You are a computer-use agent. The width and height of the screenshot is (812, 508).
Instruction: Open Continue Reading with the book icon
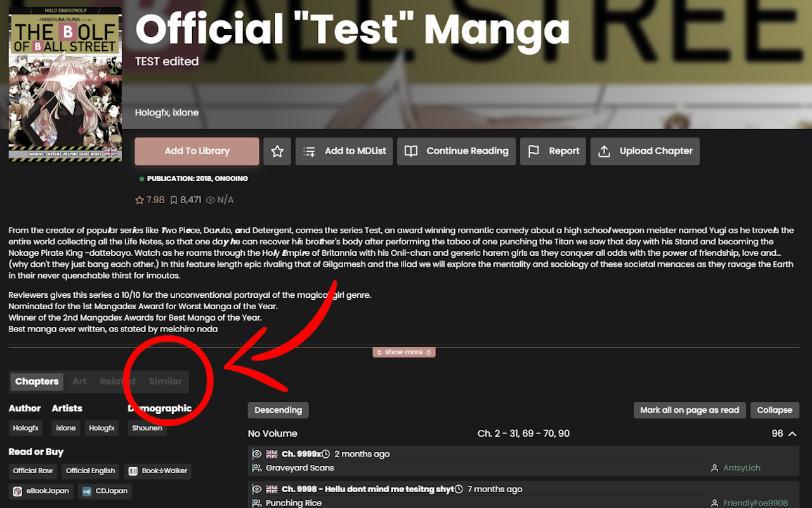pos(457,151)
